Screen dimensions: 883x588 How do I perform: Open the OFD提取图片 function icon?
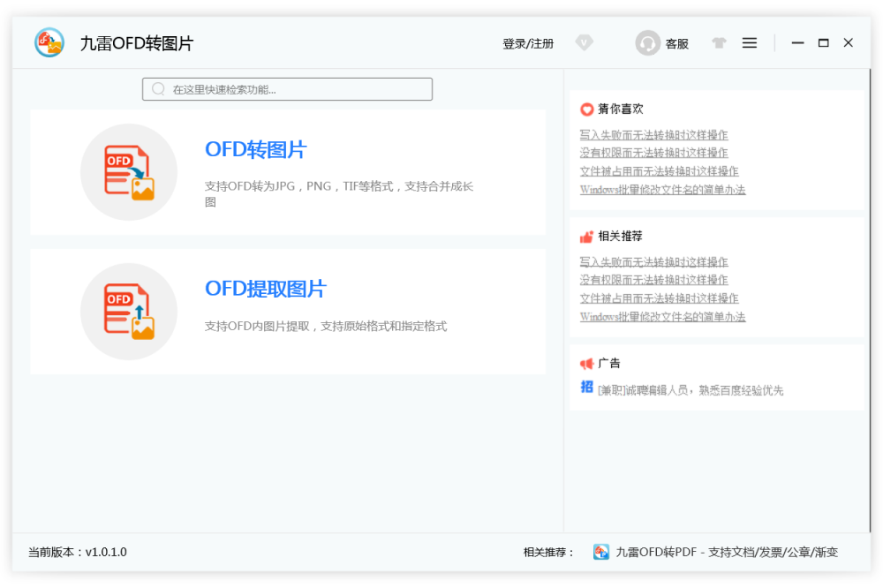pos(129,311)
